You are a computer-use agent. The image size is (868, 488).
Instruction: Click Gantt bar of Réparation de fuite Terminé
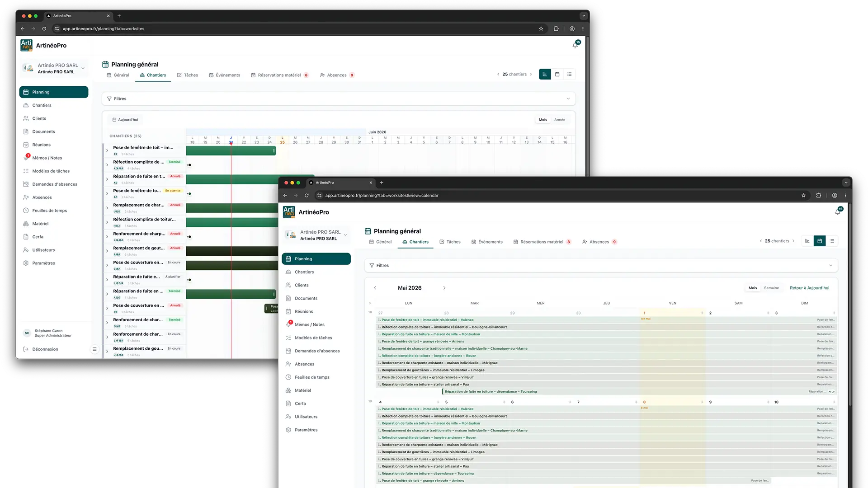231,294
